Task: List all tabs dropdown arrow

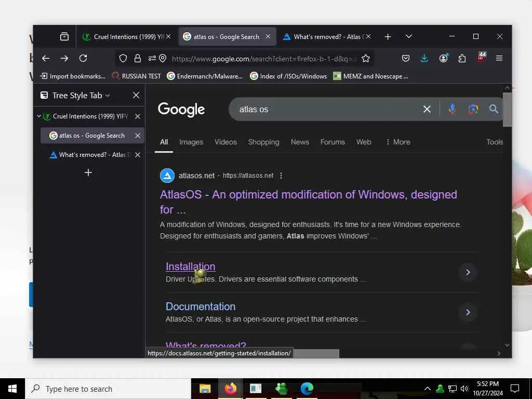Action: [x=409, y=36]
